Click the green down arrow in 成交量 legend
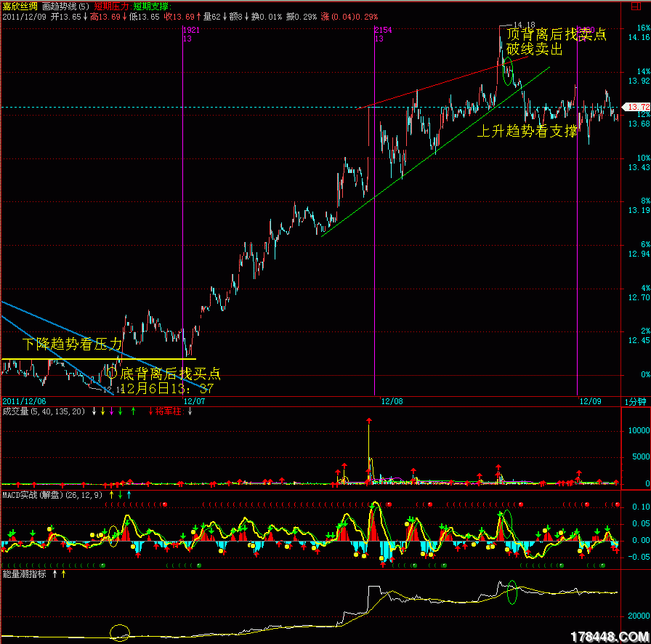 pos(121,411)
